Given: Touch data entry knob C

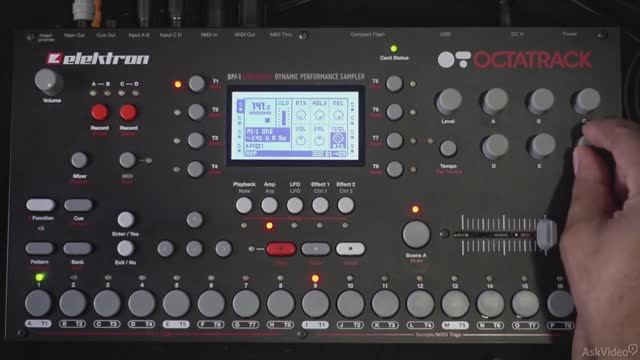Looking at the screenshot, I should click(586, 101).
